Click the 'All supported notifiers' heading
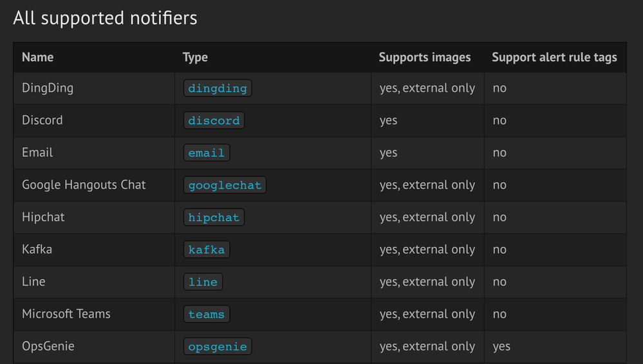Image resolution: width=643 pixels, height=364 pixels. [x=105, y=18]
